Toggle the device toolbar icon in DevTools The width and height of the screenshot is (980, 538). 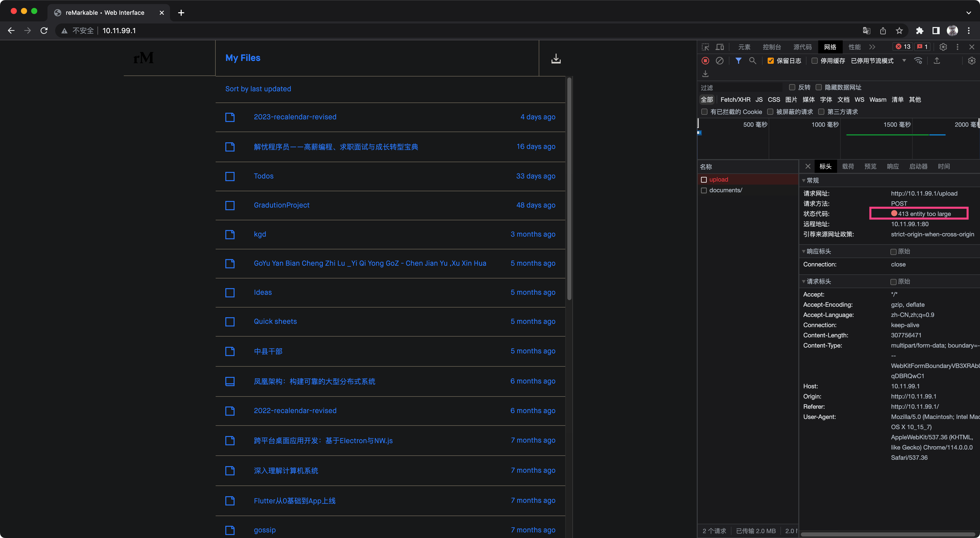tap(720, 47)
